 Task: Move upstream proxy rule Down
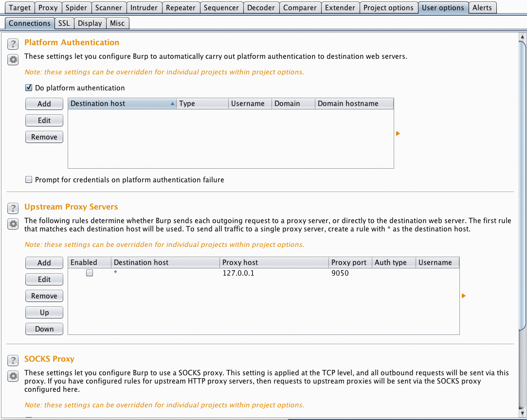click(x=44, y=329)
